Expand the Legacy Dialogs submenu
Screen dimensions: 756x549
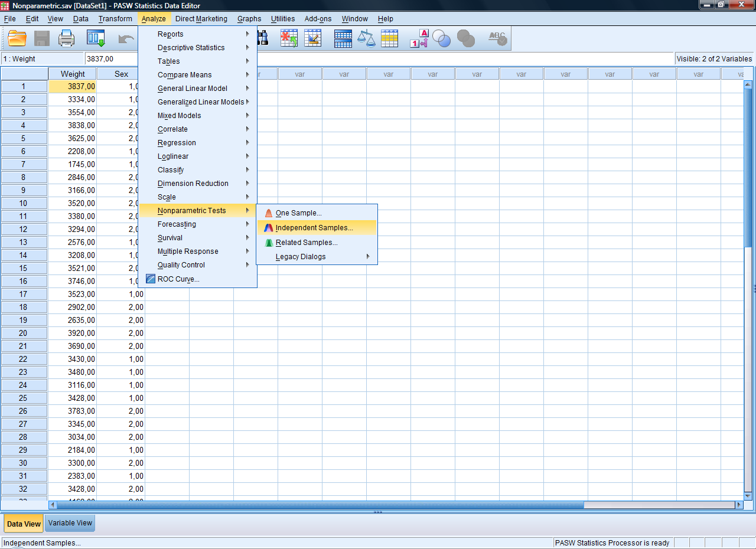point(317,257)
